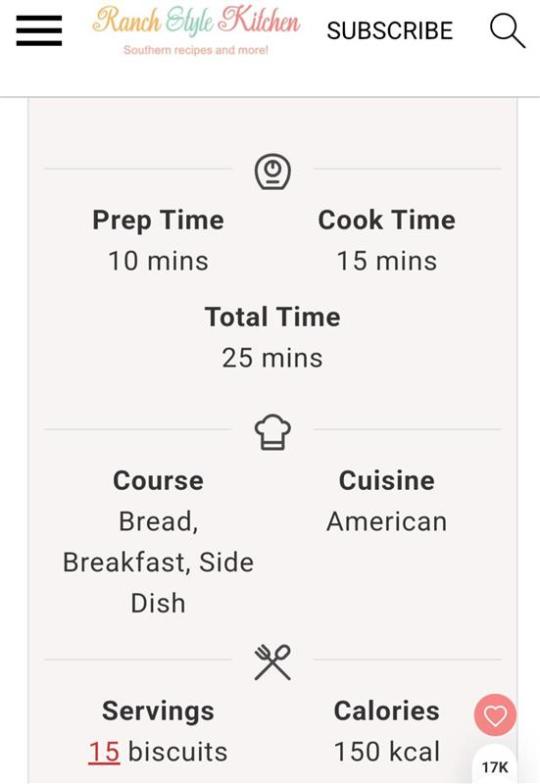Select the Cook Time label
This screenshot has width=540, height=784.
[x=386, y=220]
